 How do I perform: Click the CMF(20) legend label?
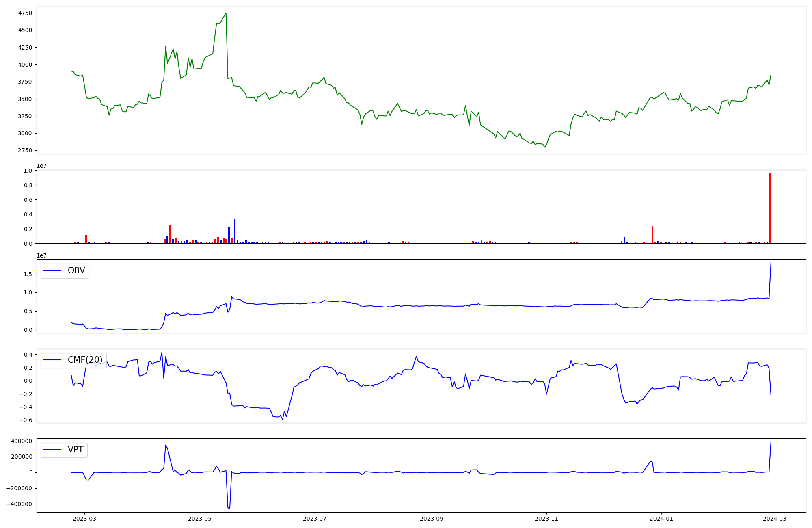pos(85,360)
